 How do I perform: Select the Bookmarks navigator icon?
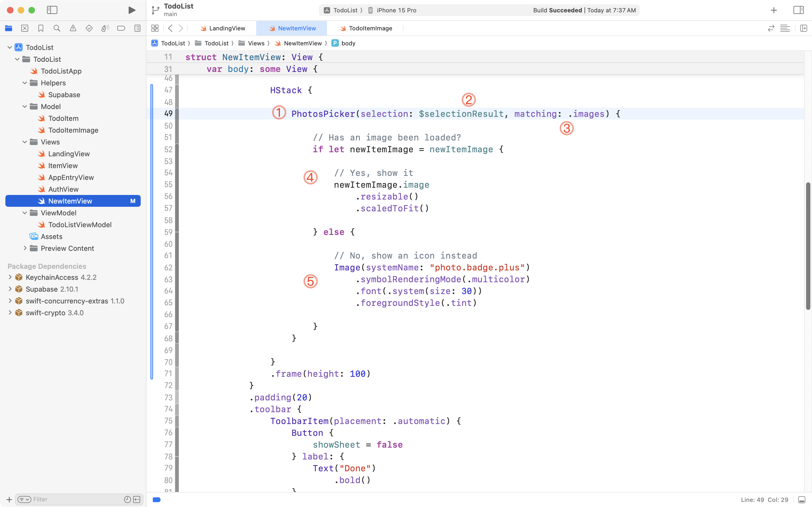[41, 28]
